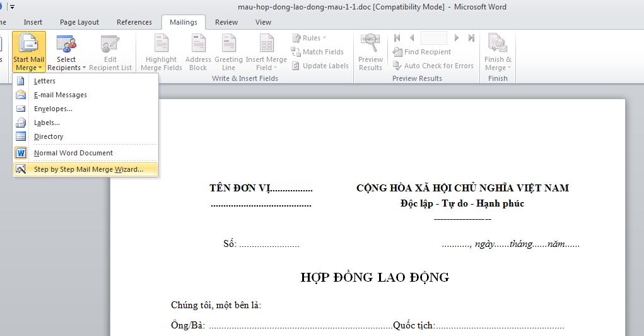Select the Mailings tab
The height and width of the screenshot is (336, 644).
coord(183,22)
